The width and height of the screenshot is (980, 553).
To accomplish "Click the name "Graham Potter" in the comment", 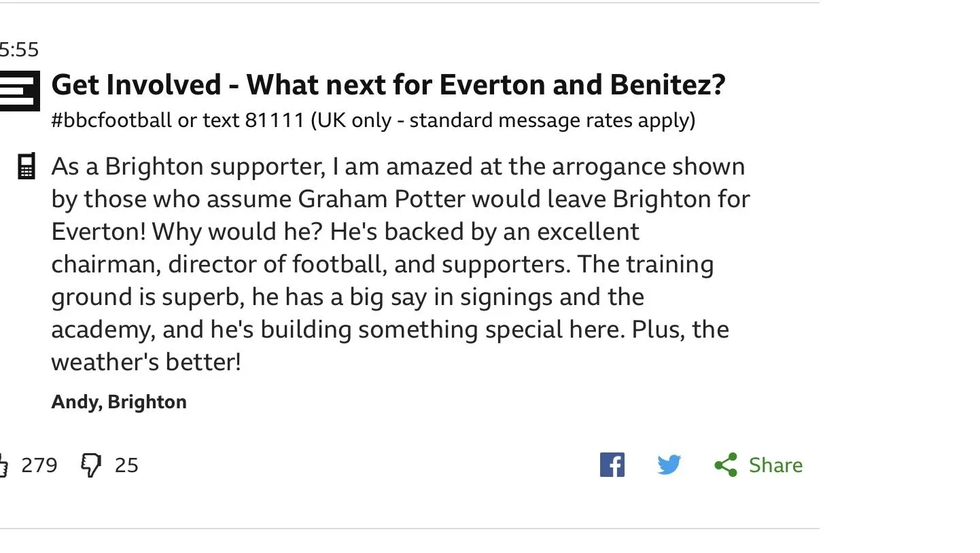I will [382, 199].
